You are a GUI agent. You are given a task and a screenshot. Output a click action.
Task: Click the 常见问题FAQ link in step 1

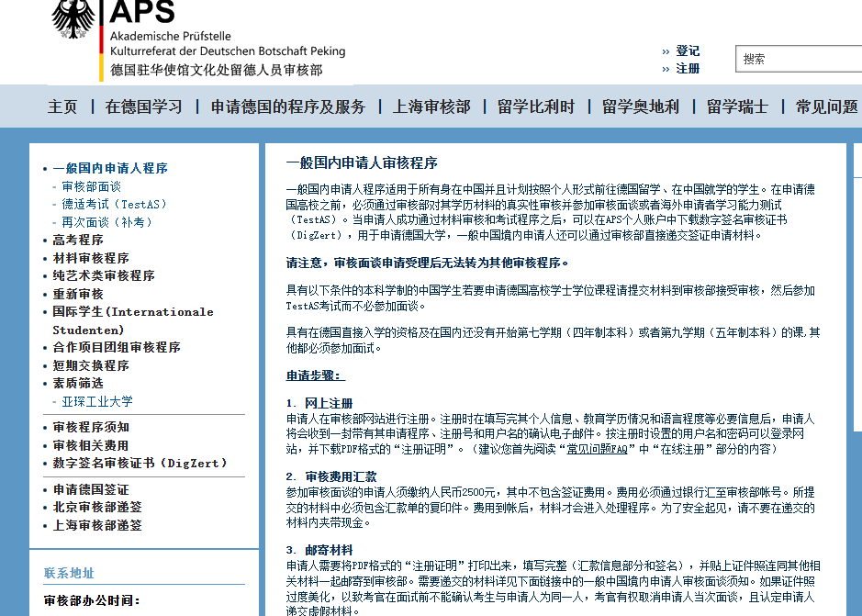596,449
